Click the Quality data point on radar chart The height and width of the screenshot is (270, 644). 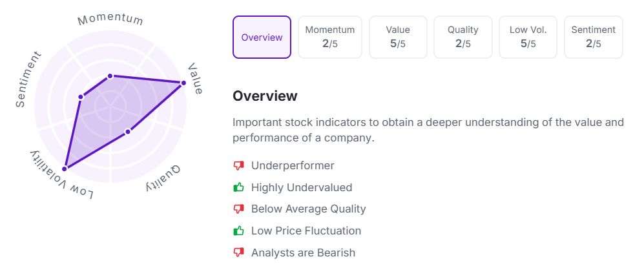[x=128, y=132]
